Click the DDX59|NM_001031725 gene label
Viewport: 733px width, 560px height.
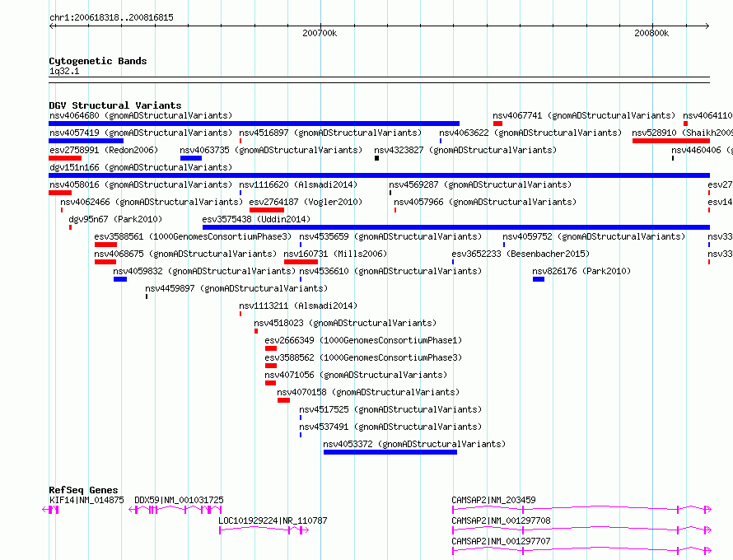coord(179,500)
